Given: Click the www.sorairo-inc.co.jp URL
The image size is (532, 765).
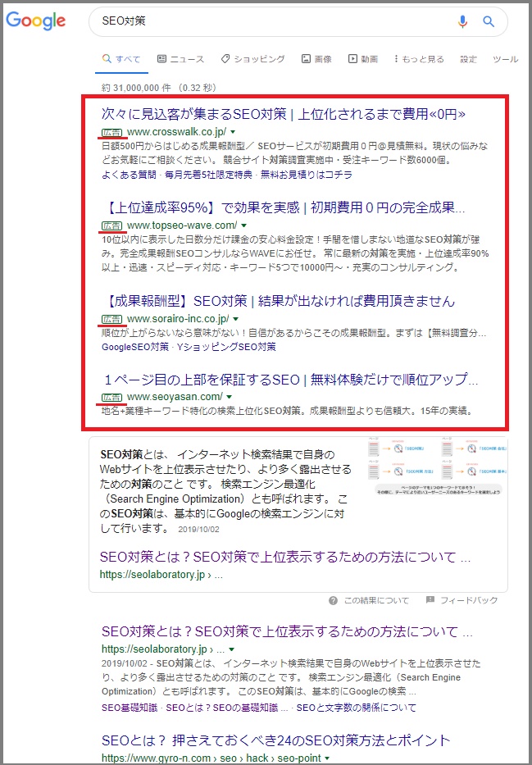Looking at the screenshot, I should [x=178, y=319].
